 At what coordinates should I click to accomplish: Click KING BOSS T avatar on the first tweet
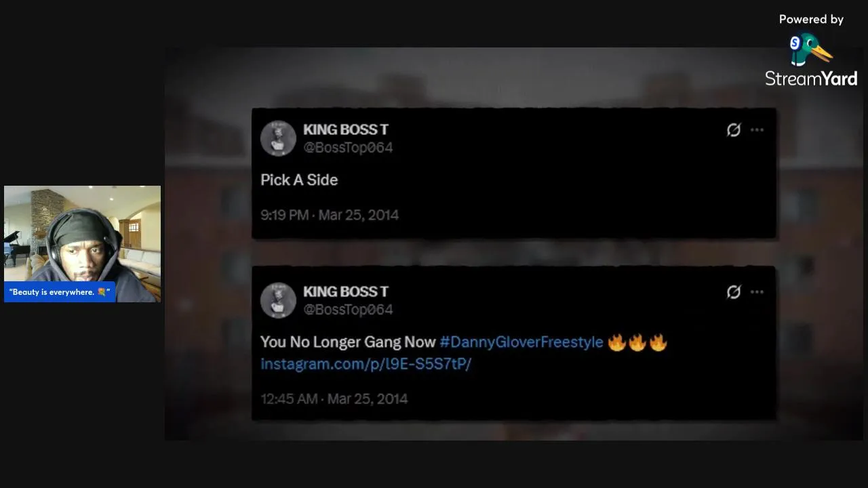tap(278, 138)
